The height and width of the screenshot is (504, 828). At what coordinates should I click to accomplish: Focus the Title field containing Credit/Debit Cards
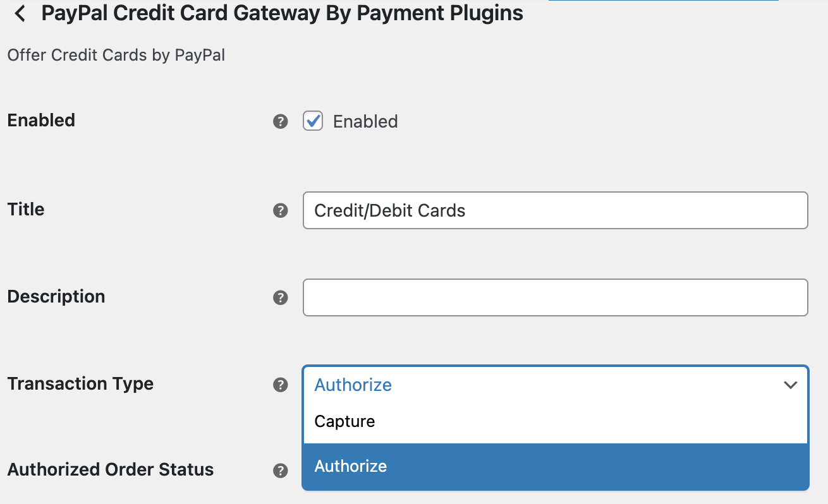point(556,210)
